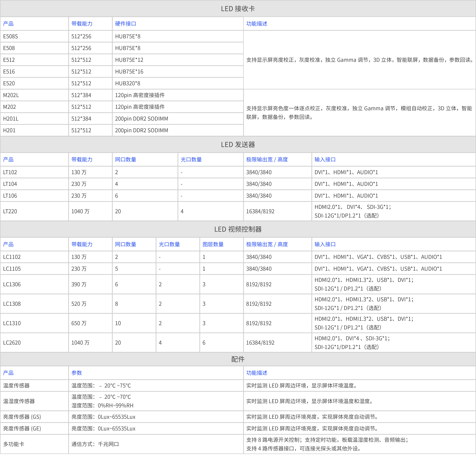The height and width of the screenshot is (456, 476).
Task: Click the HUB75E*12 interface cell
Action: coord(178,60)
